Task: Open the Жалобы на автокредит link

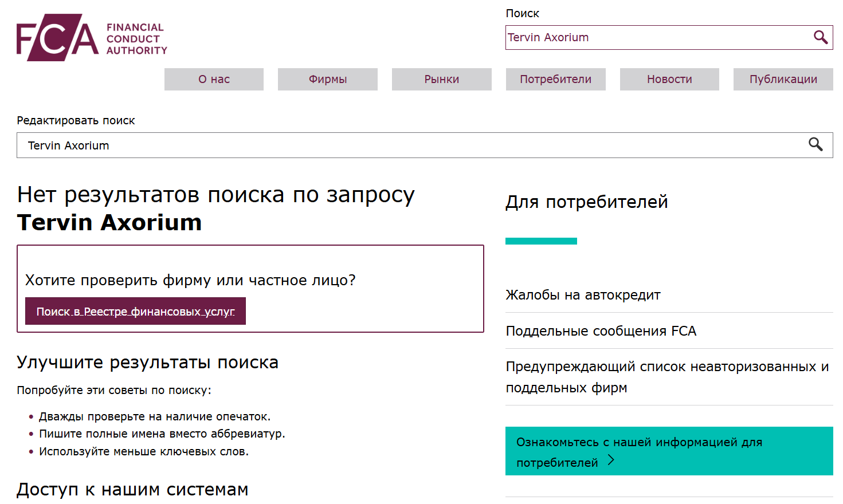Action: coord(582,294)
